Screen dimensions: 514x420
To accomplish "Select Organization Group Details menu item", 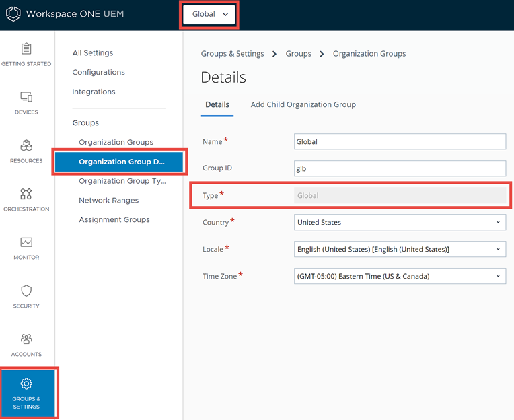I will (x=119, y=162).
